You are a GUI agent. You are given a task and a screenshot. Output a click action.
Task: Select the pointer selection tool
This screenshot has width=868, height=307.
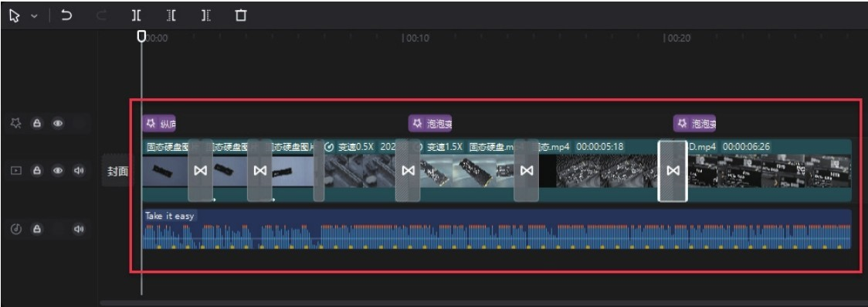coord(15,16)
